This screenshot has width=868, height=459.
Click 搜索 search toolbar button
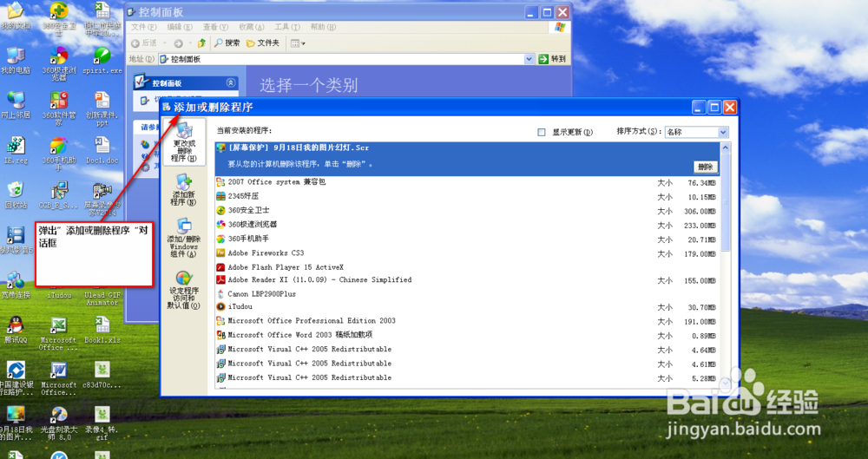pos(227,43)
